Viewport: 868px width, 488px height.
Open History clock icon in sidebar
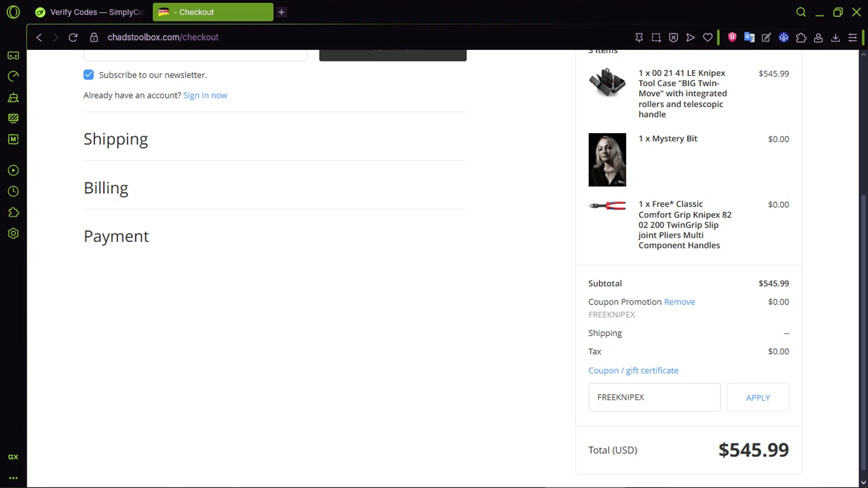(x=13, y=191)
